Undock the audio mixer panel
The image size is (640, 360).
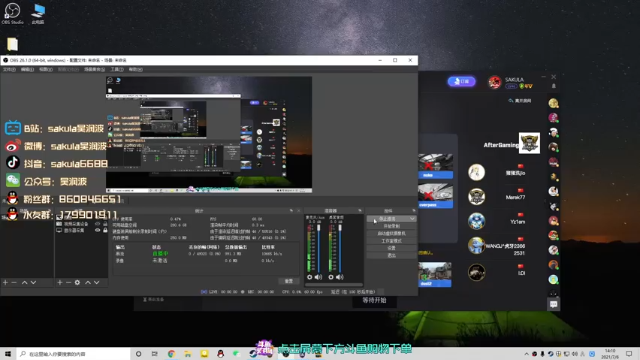click(360, 211)
